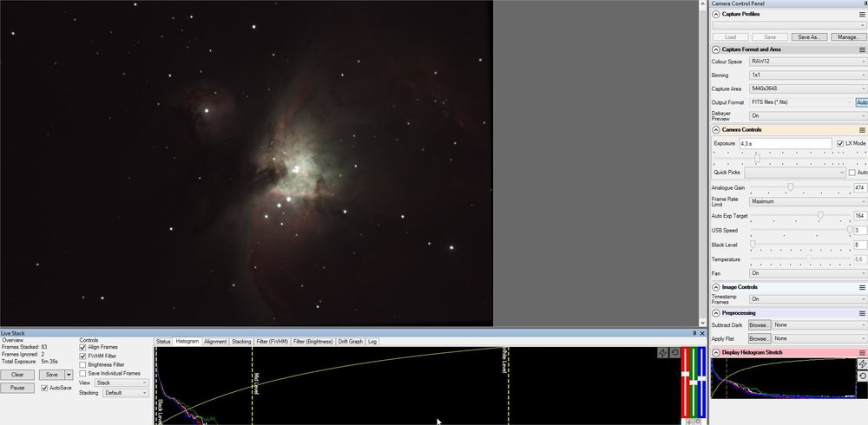Open the Timestamp Frames dropdown
Screen dimensions: 868x425
[x=808, y=299]
